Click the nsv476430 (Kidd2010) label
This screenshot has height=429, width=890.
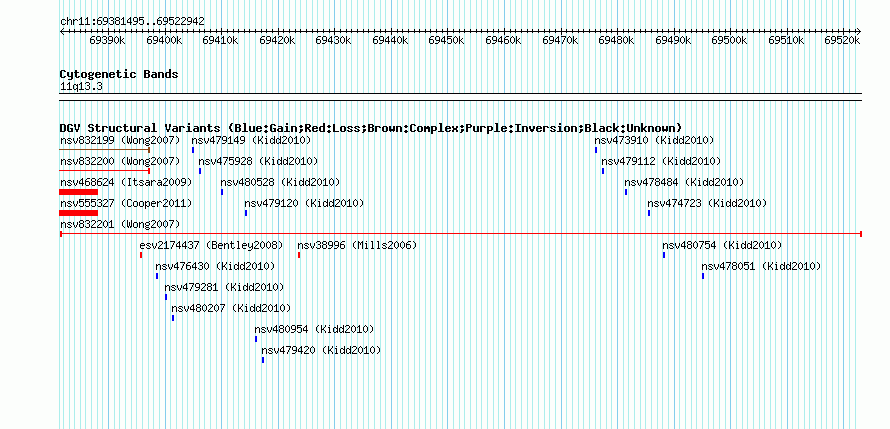tap(215, 266)
